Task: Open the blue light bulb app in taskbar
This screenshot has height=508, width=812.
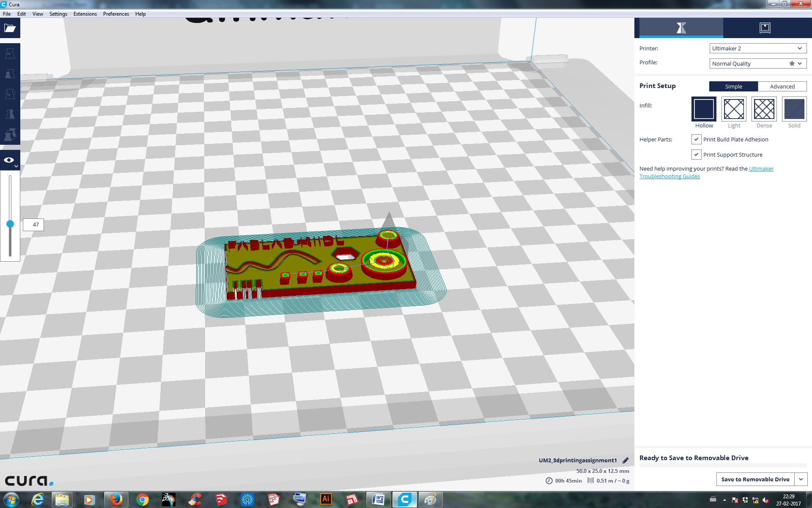Action: [247, 500]
